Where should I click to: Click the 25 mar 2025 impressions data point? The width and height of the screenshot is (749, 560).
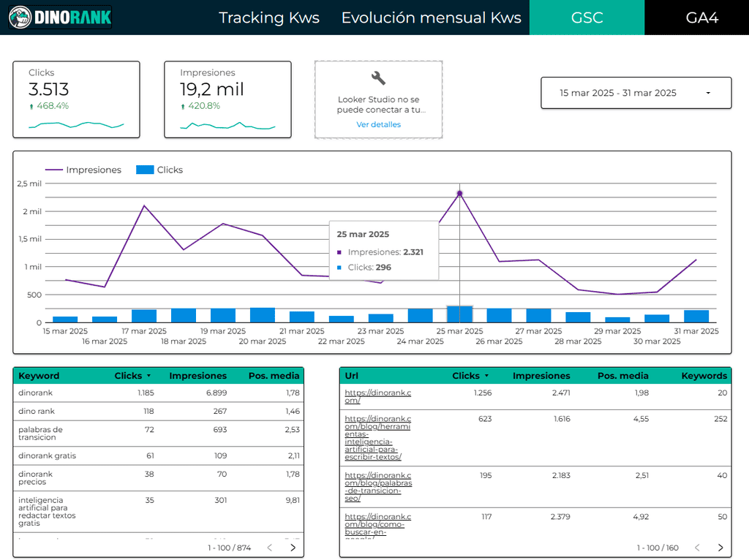click(x=459, y=193)
